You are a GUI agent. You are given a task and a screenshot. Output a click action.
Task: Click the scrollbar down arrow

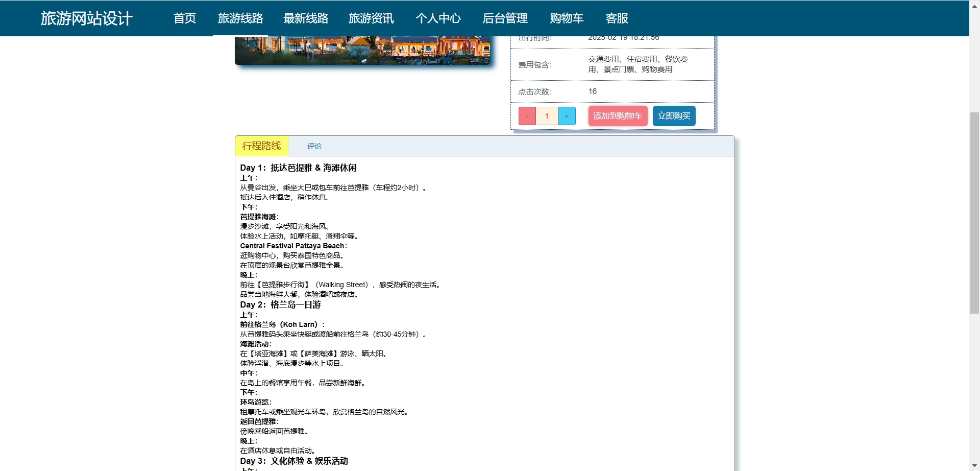pyautogui.click(x=974, y=465)
